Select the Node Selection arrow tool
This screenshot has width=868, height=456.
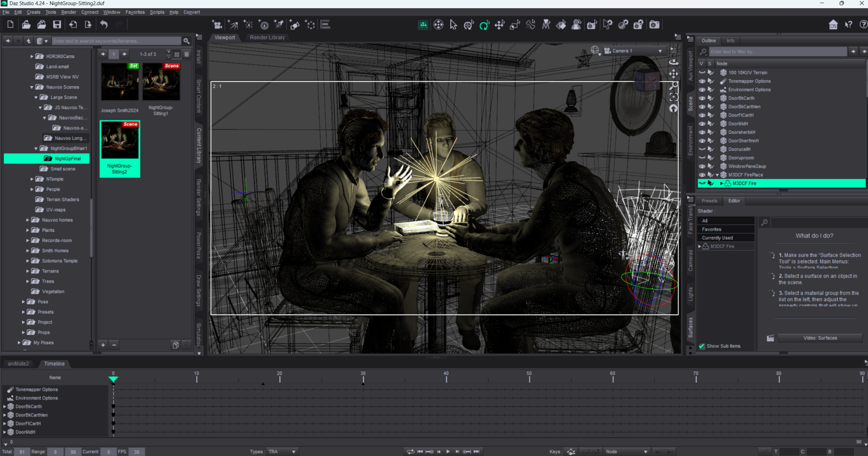(x=453, y=25)
